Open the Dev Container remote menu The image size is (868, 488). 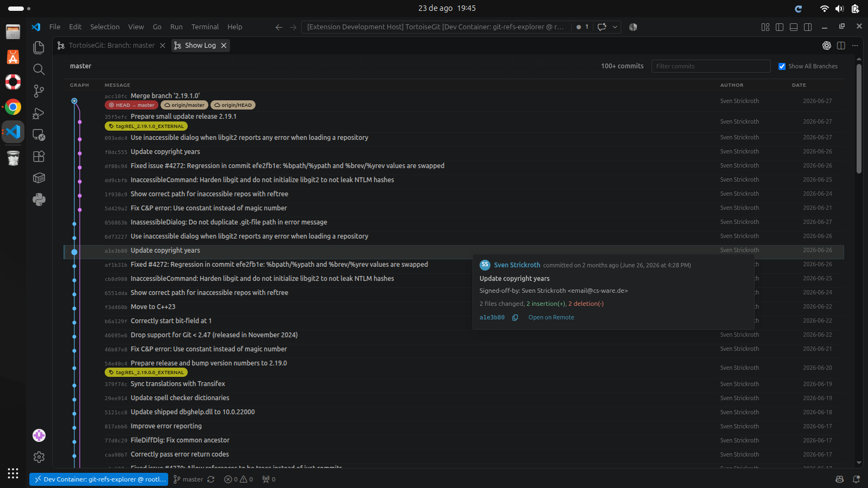[100, 479]
